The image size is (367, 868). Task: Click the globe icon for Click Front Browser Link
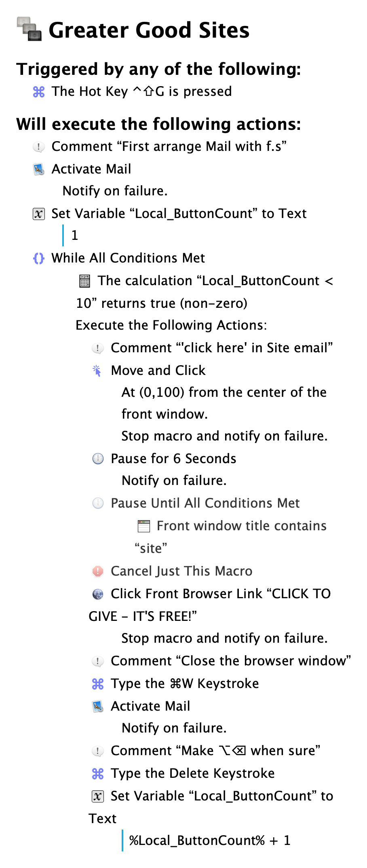[x=98, y=594]
